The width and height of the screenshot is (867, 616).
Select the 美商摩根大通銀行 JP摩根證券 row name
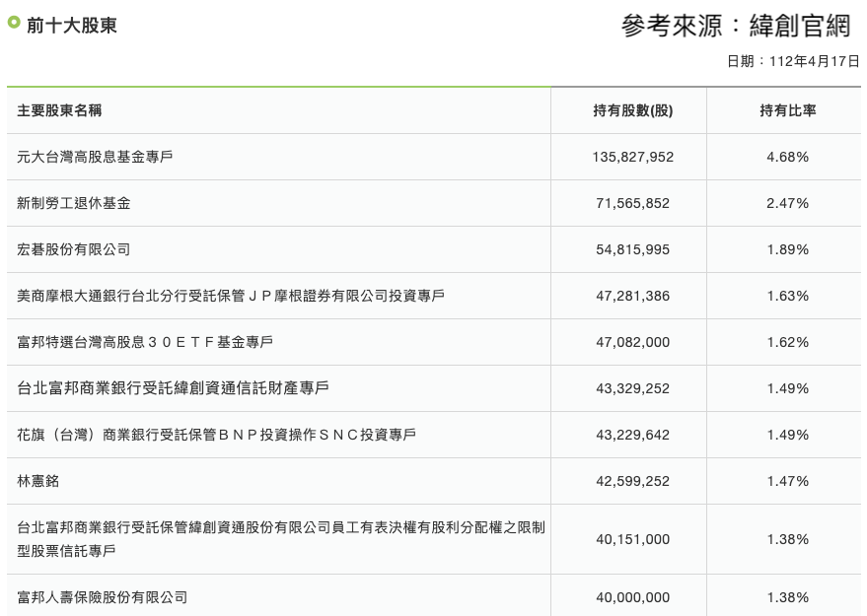[231, 296]
